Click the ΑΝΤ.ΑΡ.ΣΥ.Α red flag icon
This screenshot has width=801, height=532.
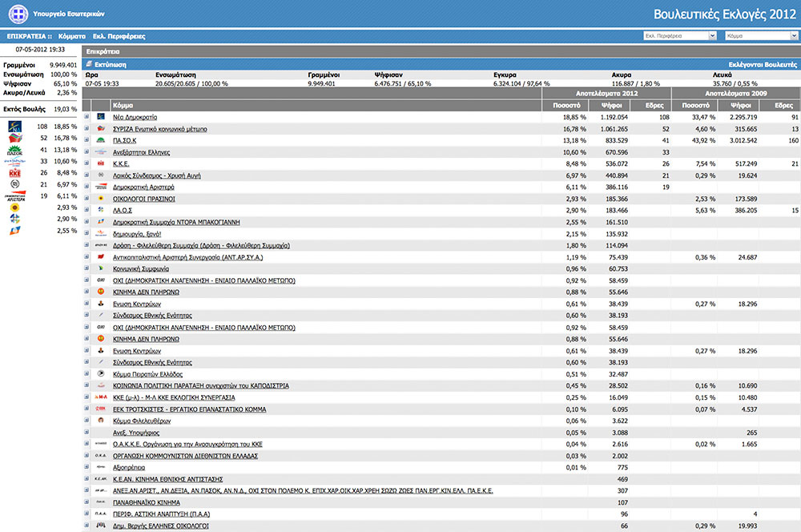101,257
